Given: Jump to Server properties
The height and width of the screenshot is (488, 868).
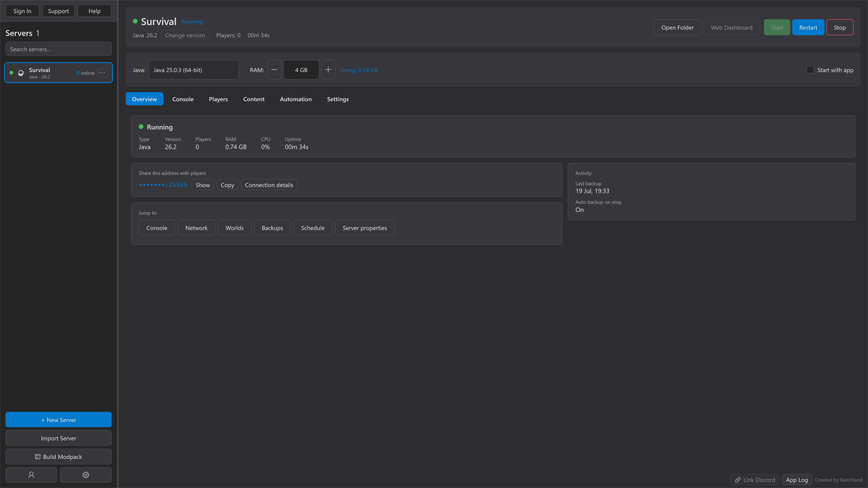Looking at the screenshot, I should point(365,228).
